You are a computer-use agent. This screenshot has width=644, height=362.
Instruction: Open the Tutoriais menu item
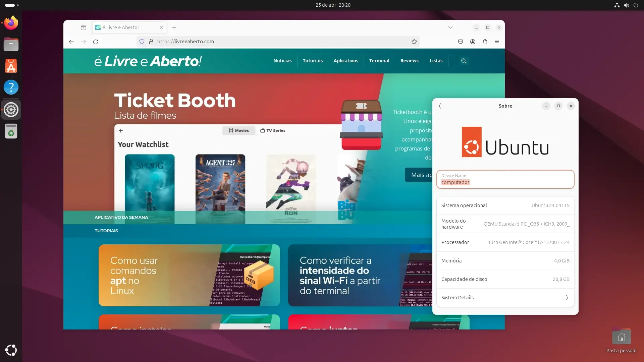click(x=313, y=61)
